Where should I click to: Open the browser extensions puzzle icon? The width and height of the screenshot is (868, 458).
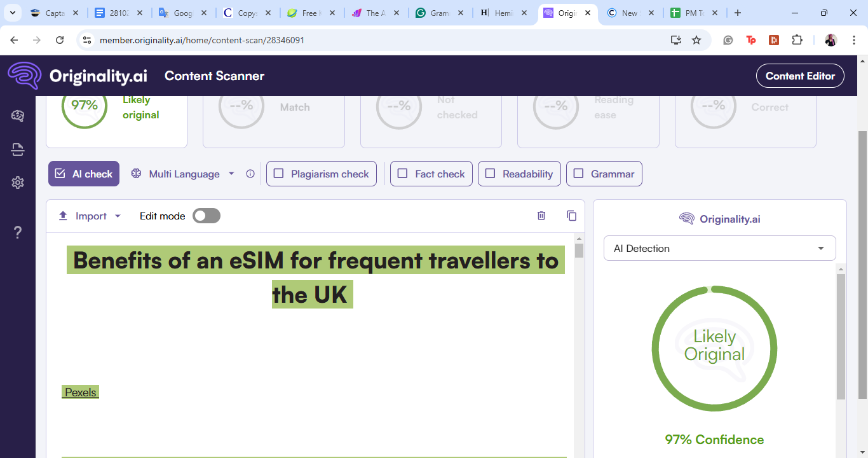click(797, 40)
